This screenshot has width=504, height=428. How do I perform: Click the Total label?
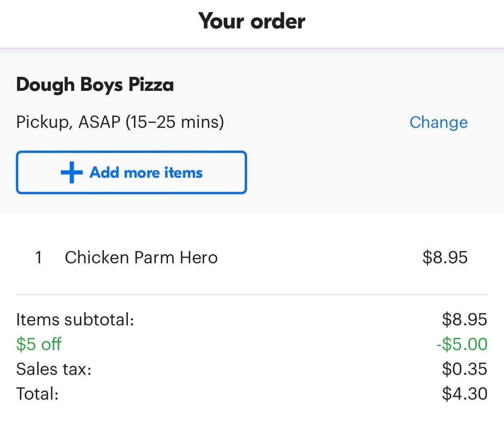pos(37,394)
